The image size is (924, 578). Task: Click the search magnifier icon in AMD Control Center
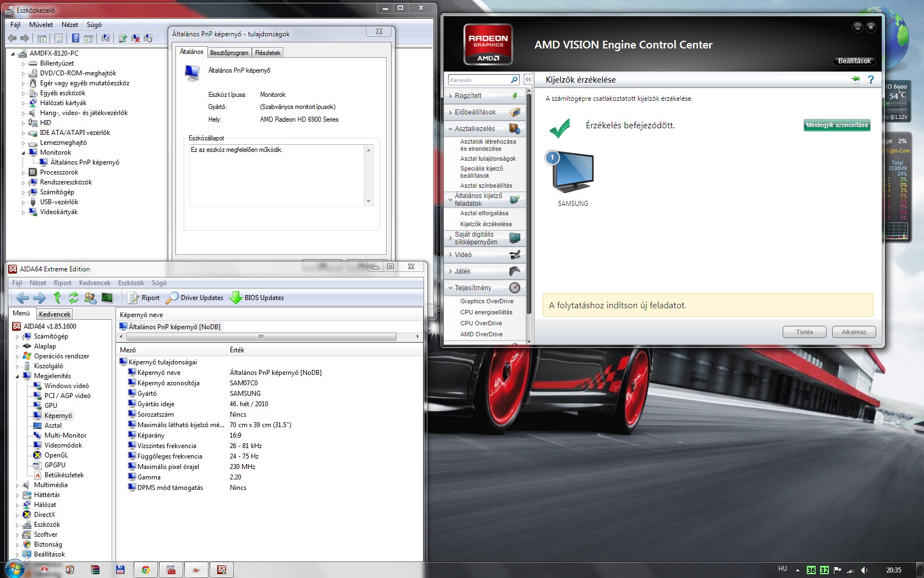pos(514,80)
